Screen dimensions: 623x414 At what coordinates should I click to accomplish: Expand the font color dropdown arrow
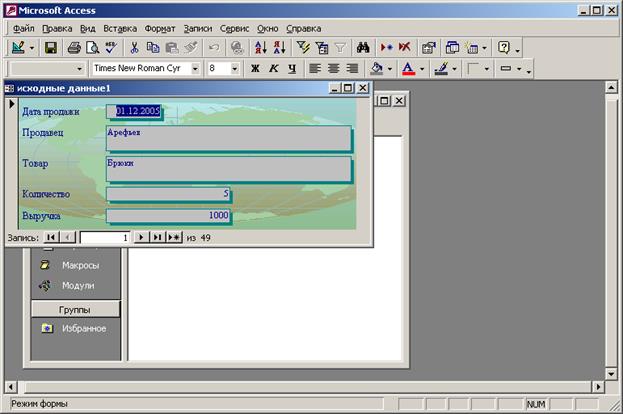tap(422, 69)
